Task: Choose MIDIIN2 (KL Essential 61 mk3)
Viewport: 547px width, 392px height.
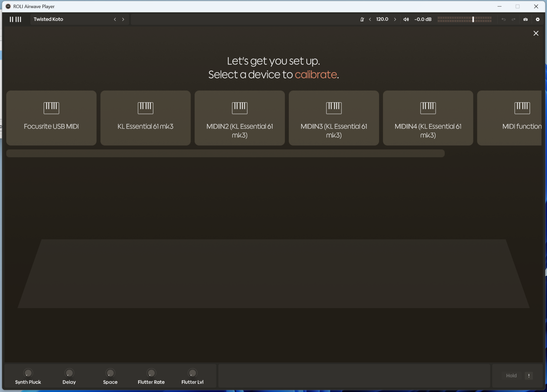Action: 240,118
